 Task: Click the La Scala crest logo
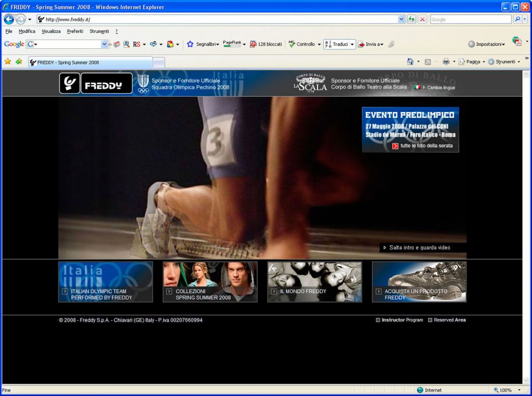click(x=310, y=83)
